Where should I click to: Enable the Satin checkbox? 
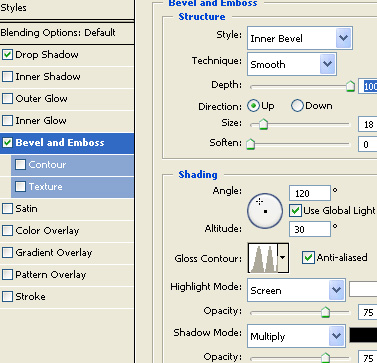click(7, 209)
